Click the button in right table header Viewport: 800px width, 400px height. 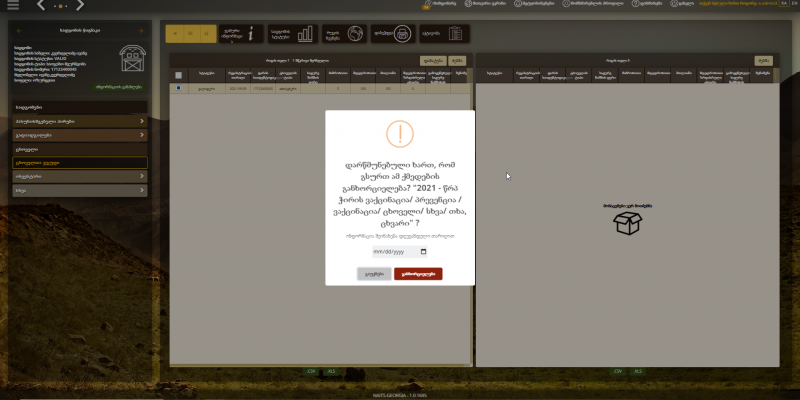coord(763,61)
